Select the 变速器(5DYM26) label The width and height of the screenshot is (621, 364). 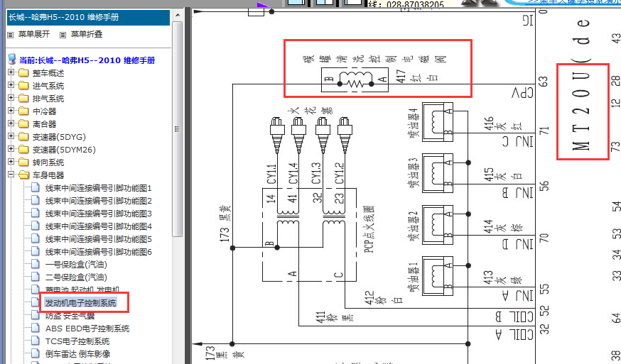tap(64, 150)
